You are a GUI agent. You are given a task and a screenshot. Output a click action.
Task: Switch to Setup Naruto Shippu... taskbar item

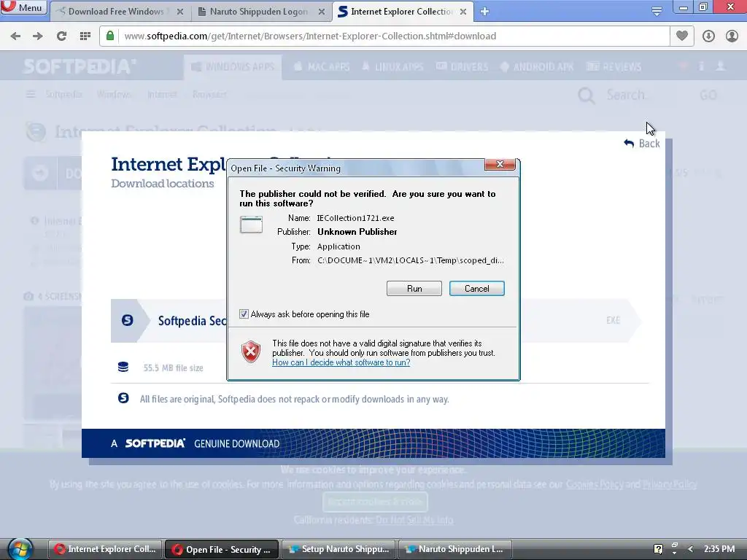coord(339,549)
